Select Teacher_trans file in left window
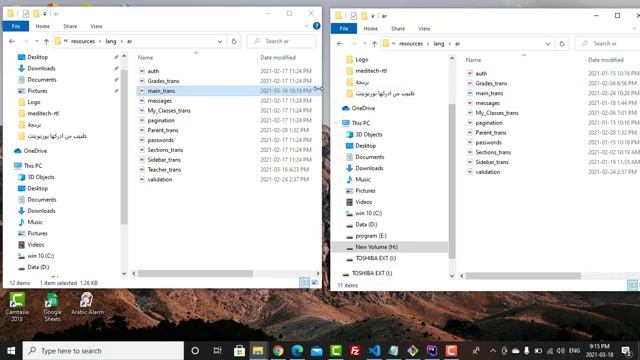Image resolution: width=640 pixels, height=360 pixels. point(164,169)
